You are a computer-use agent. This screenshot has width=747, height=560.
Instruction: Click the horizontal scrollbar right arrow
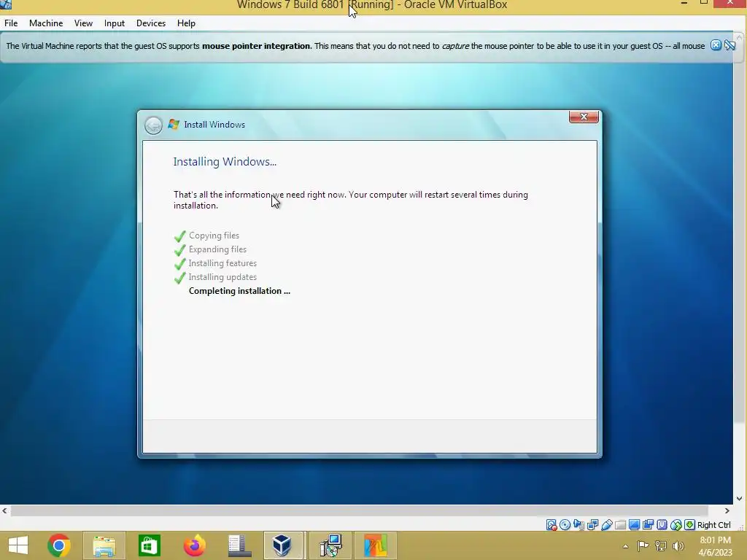pos(727,510)
